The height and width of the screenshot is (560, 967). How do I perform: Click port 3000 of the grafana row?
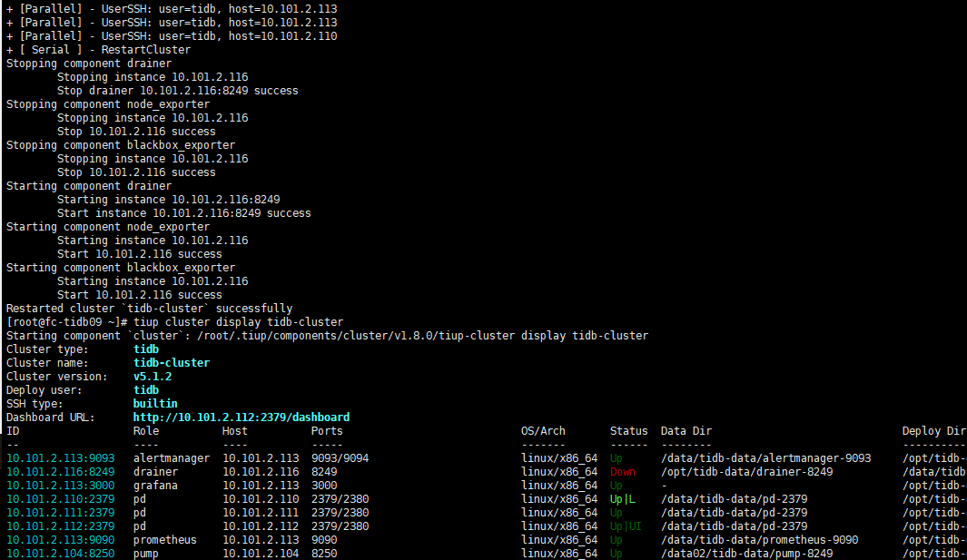click(x=324, y=486)
